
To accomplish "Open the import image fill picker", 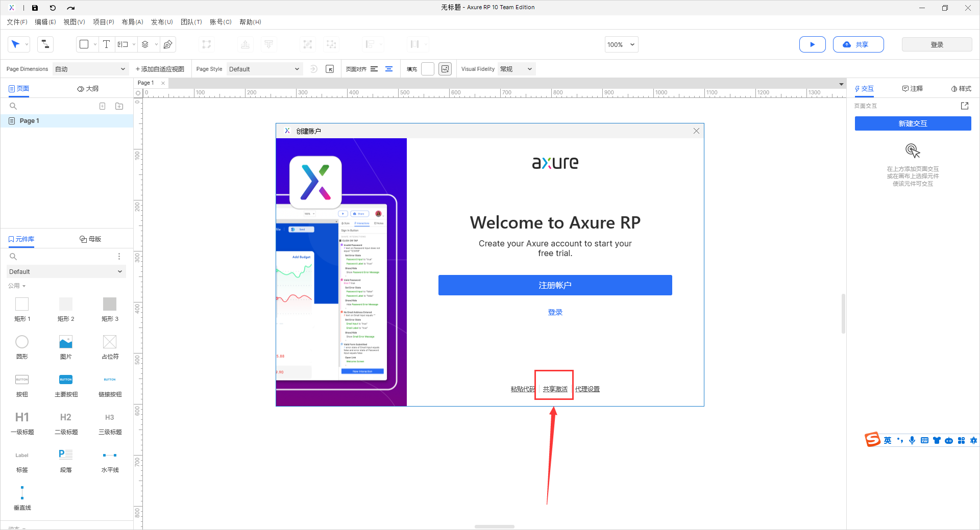I will (x=445, y=69).
